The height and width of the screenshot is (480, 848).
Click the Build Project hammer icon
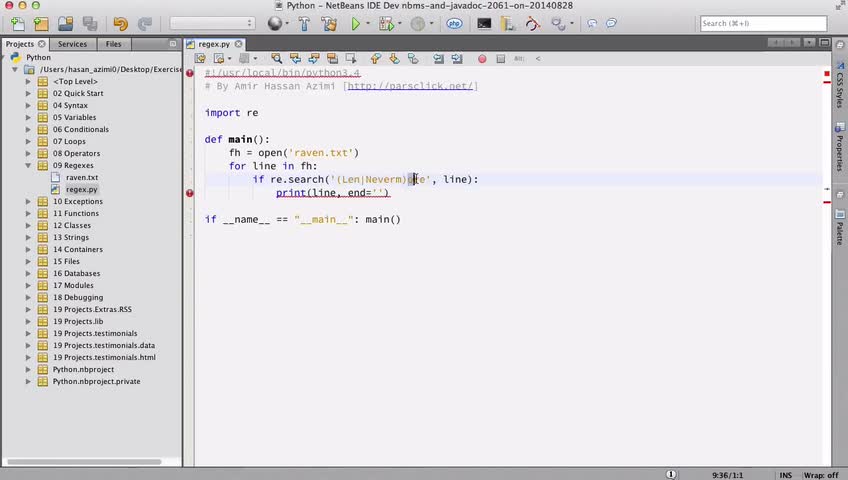304,23
